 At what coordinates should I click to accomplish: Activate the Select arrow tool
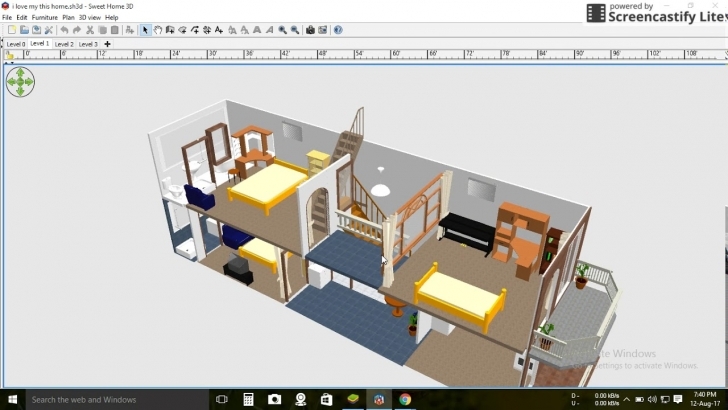tap(145, 30)
